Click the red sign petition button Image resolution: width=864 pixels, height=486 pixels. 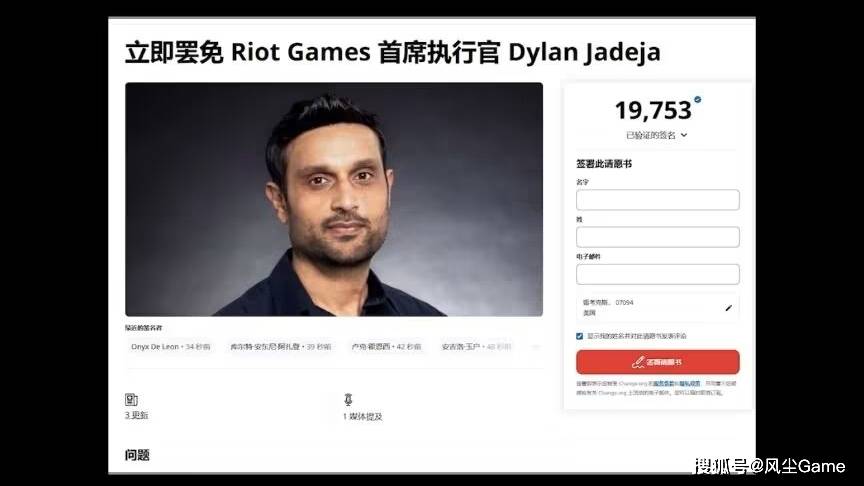point(657,362)
